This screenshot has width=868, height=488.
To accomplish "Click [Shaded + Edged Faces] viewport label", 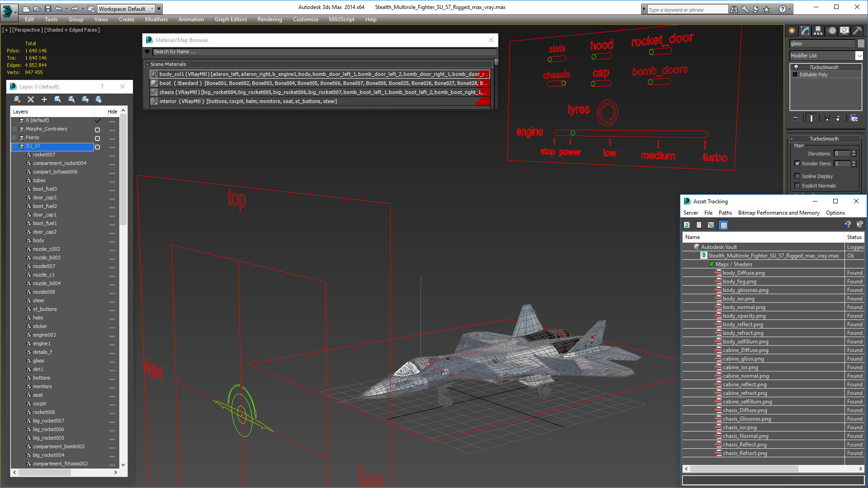I will 72,30.
